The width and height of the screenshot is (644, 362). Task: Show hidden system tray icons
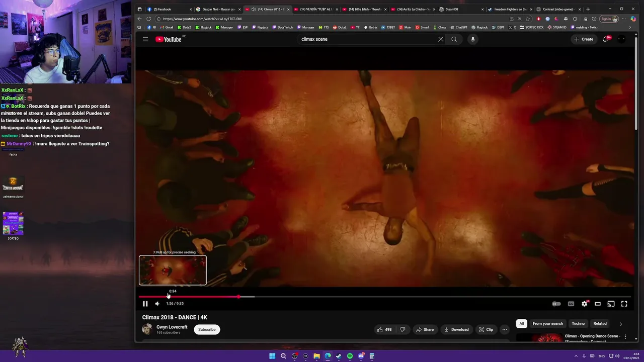pyautogui.click(x=576, y=356)
